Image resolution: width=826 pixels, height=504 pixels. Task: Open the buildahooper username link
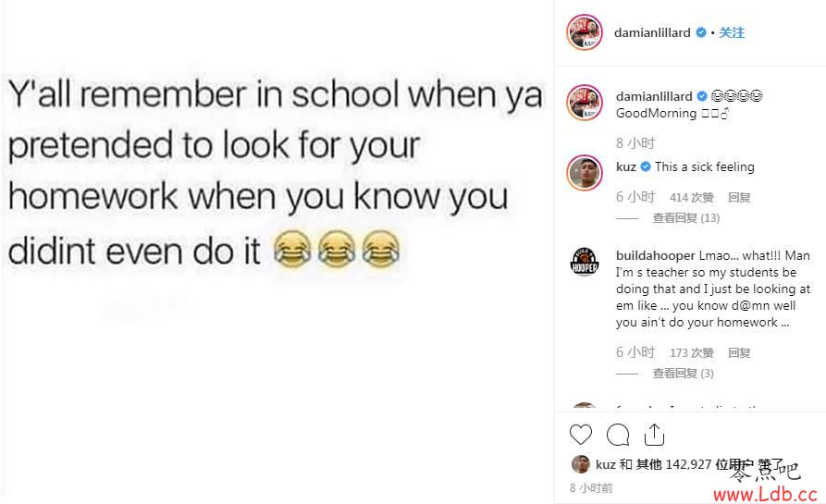[x=655, y=256]
